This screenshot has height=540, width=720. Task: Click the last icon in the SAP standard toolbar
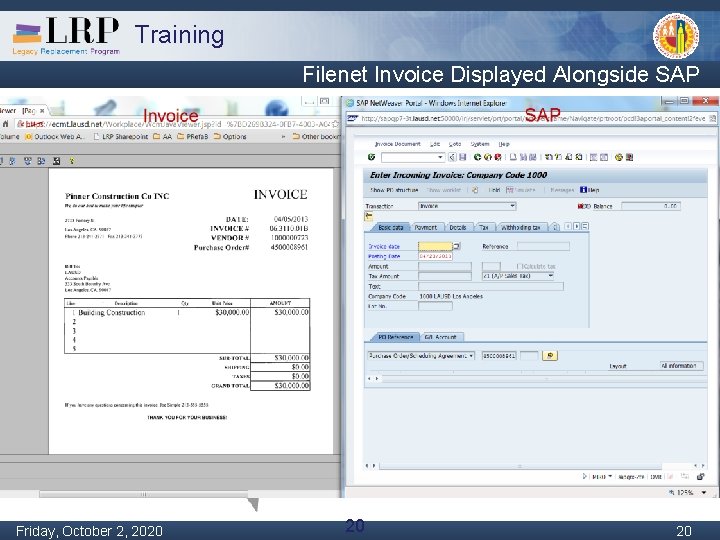pos(630,157)
